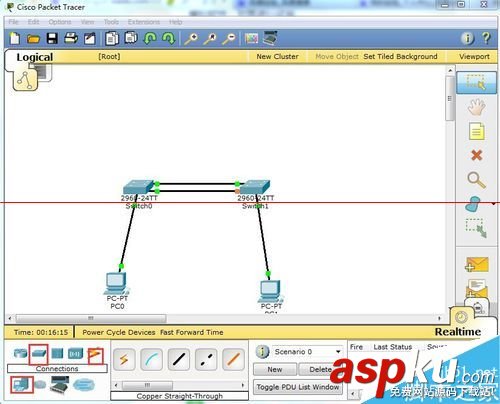Select the Wireless Devices category

coord(75,353)
